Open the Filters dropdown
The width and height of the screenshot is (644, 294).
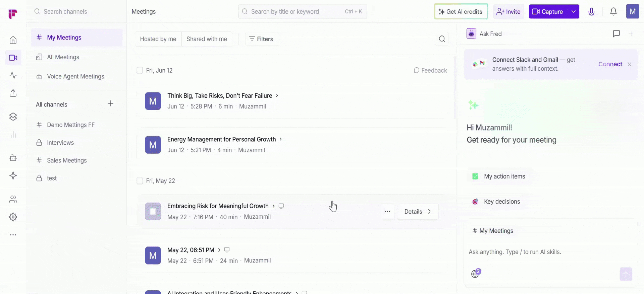tap(262, 39)
